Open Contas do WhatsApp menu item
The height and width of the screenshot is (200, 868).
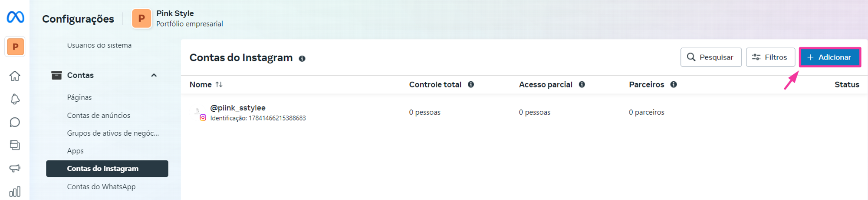[x=101, y=187]
